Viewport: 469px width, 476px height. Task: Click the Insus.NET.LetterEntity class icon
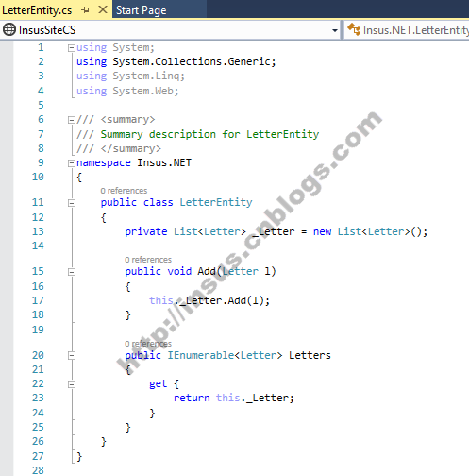pyautogui.click(x=354, y=29)
